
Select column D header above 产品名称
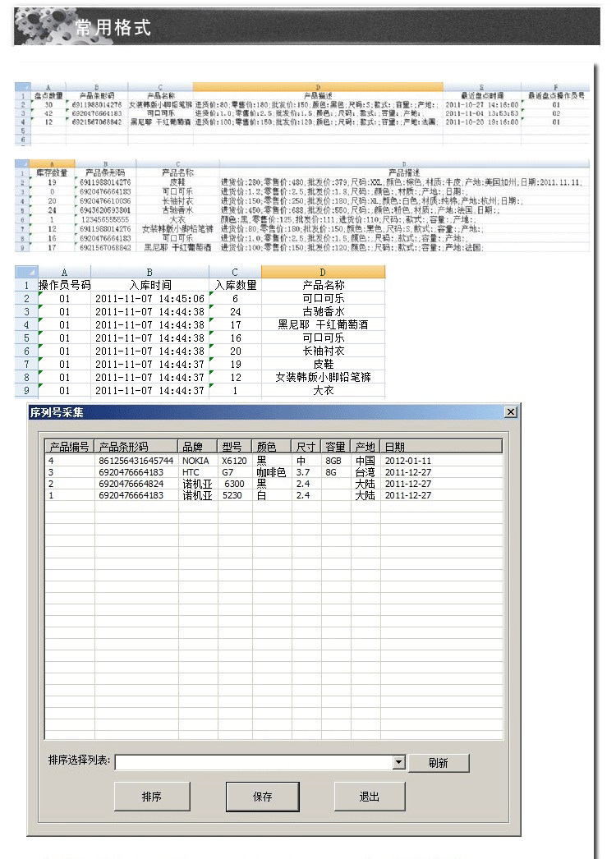[324, 272]
